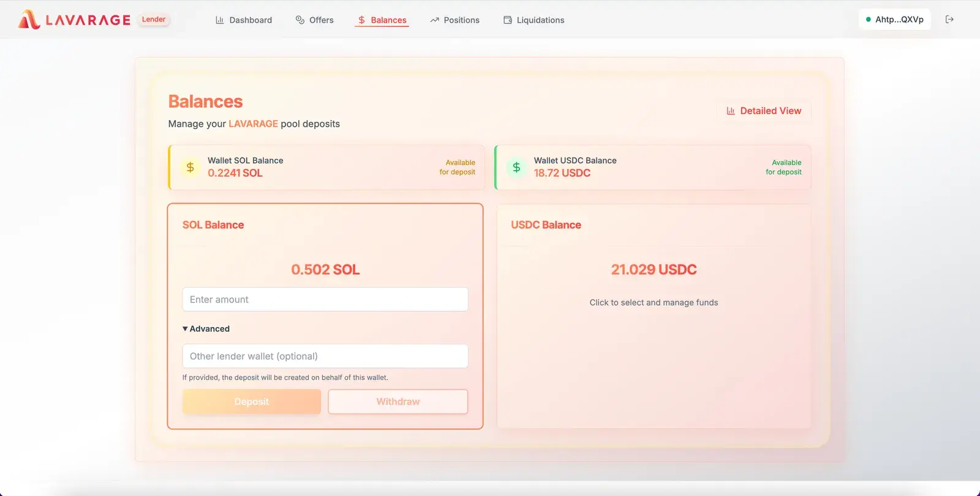Screen dimensions: 980x496
Task: Click the LAVARAGE flame logo icon
Action: [x=29, y=20]
